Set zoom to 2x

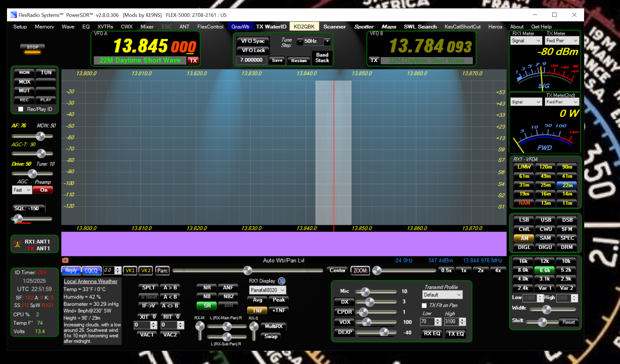[x=481, y=270]
